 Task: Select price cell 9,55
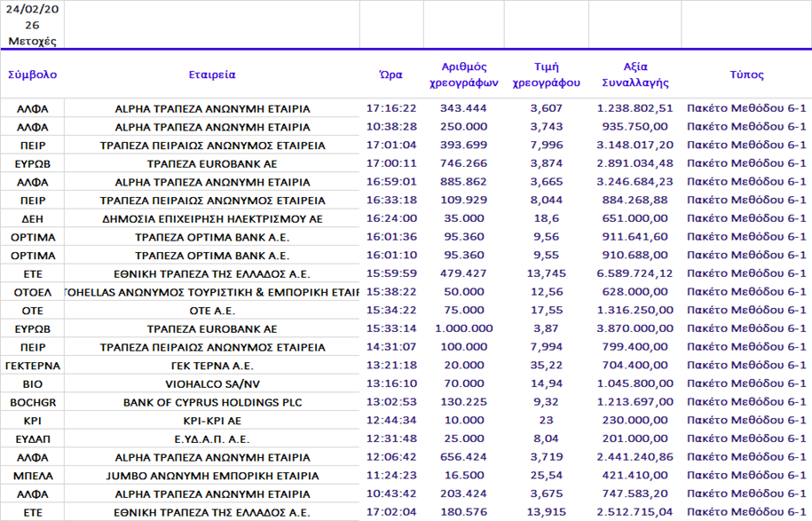[x=547, y=256]
